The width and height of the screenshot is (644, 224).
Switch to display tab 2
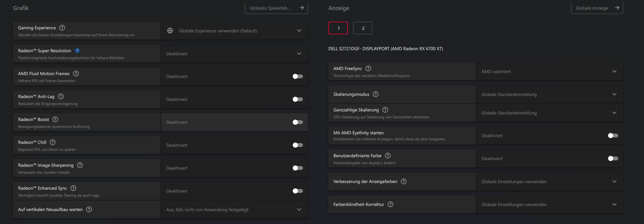363,28
